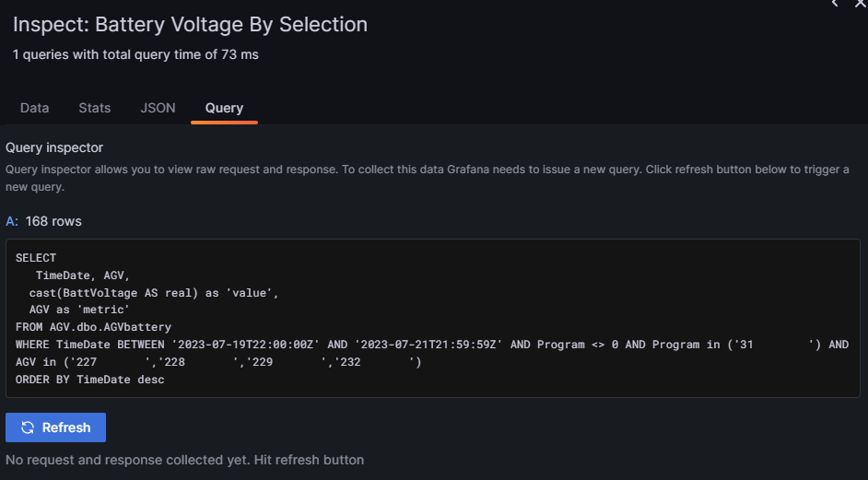Click the SELECT keyword in the query box
This screenshot has width=868, height=480.
tap(36, 258)
